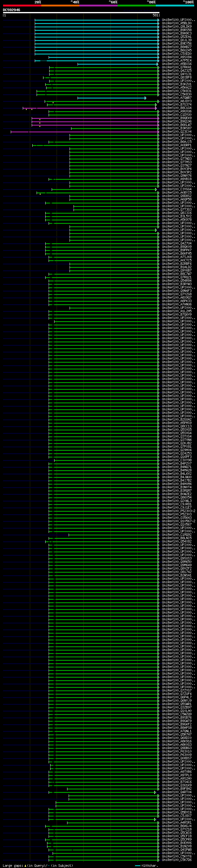Click UniRef100_C1MQ92 label
The width and height of the screenshot is (197, 868).
[177, 535]
